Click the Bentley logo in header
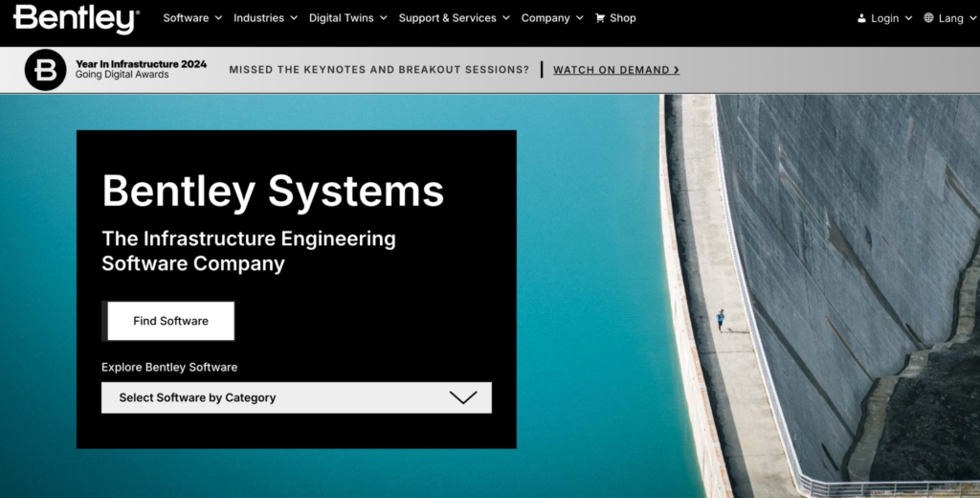Screen dimensions: 980x498 coord(77,19)
